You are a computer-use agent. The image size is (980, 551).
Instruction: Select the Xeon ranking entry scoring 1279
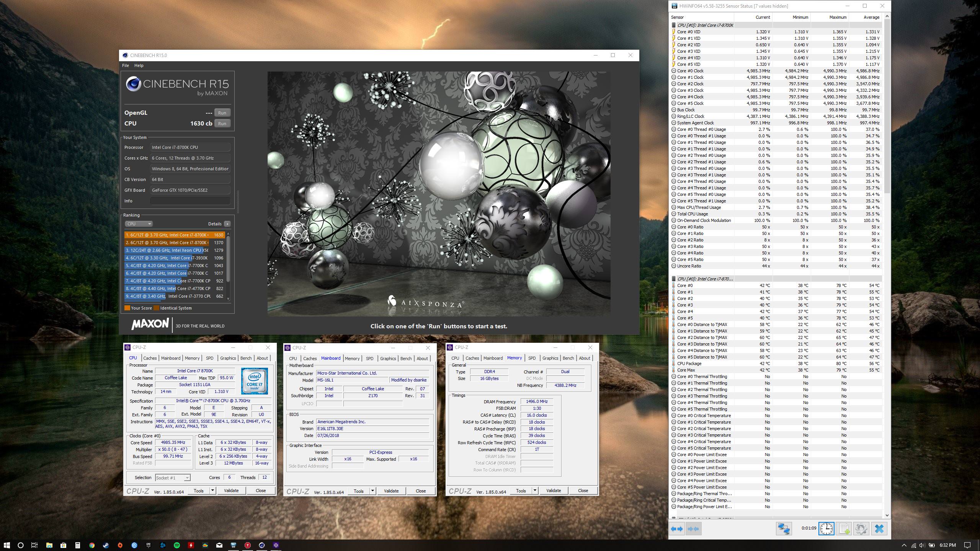[x=175, y=250]
